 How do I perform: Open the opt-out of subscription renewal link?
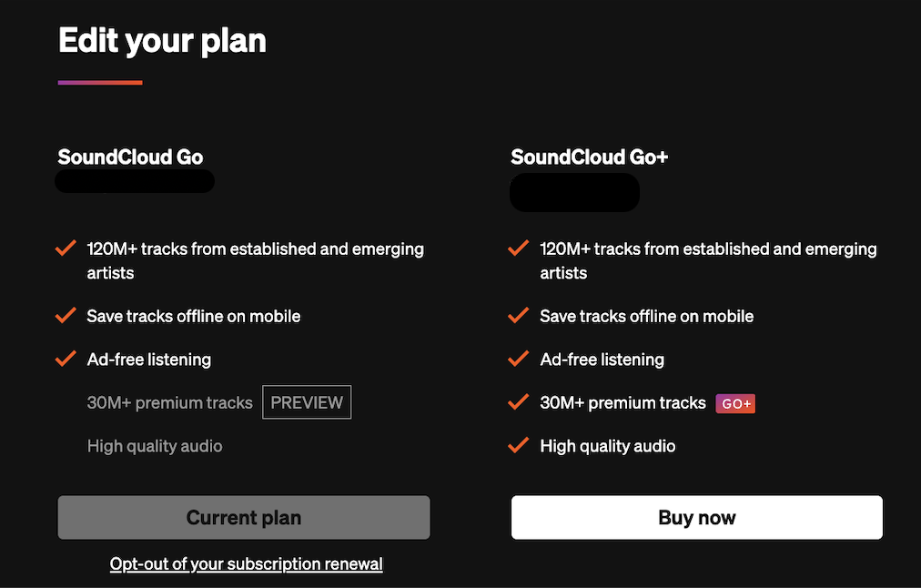tap(246, 564)
